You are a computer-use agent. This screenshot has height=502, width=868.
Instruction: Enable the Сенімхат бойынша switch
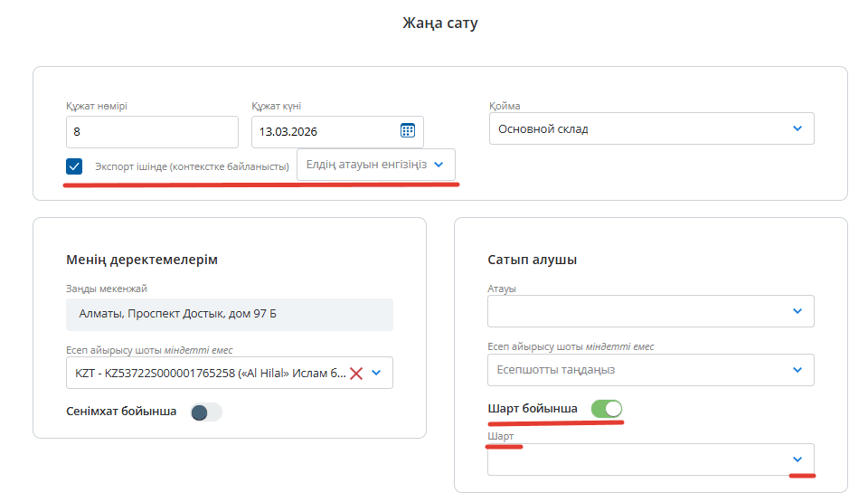click(x=205, y=412)
